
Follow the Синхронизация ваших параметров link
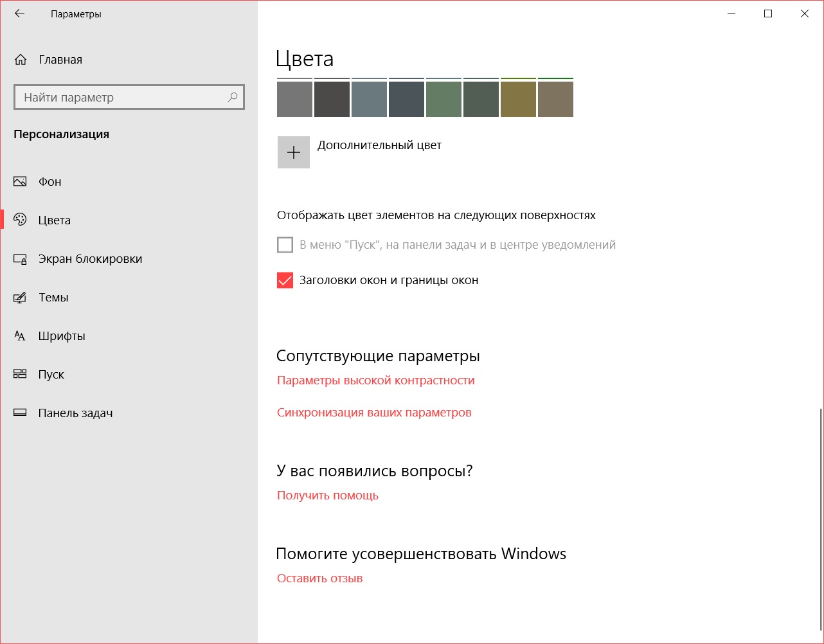pyautogui.click(x=374, y=413)
